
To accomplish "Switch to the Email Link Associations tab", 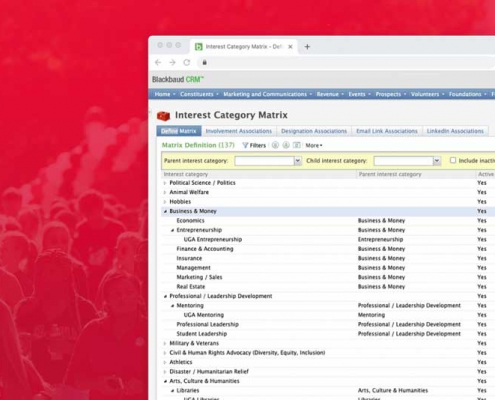I will click(x=387, y=131).
